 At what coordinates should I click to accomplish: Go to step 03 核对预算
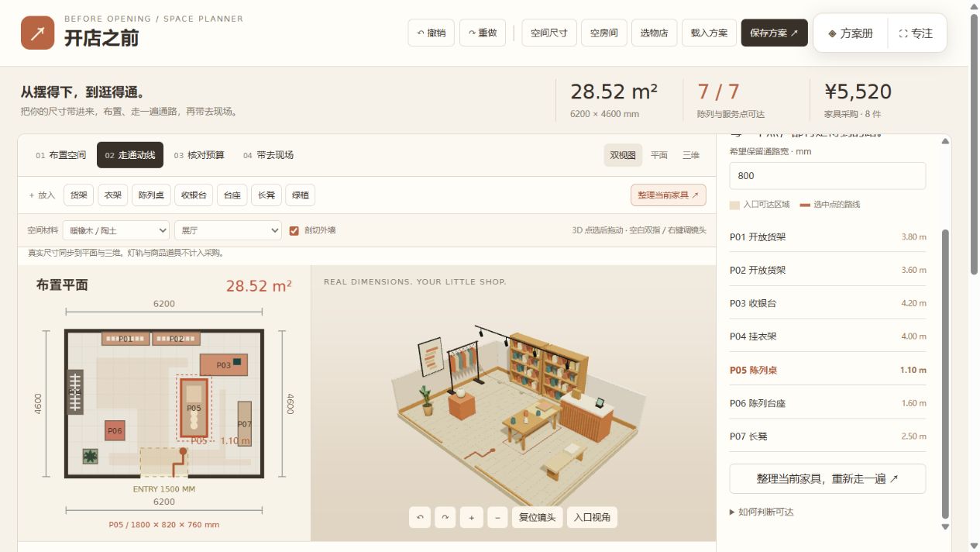[199, 155]
